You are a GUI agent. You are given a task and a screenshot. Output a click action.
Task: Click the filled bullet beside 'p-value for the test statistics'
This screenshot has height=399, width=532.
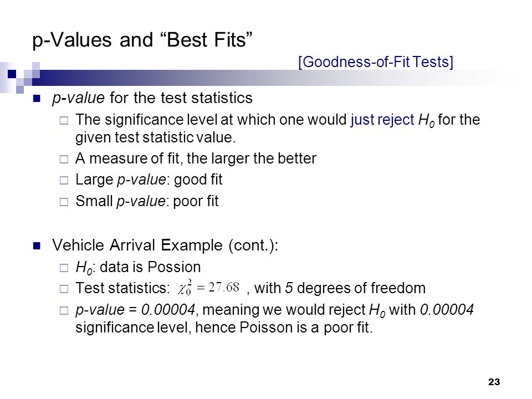pos(37,99)
